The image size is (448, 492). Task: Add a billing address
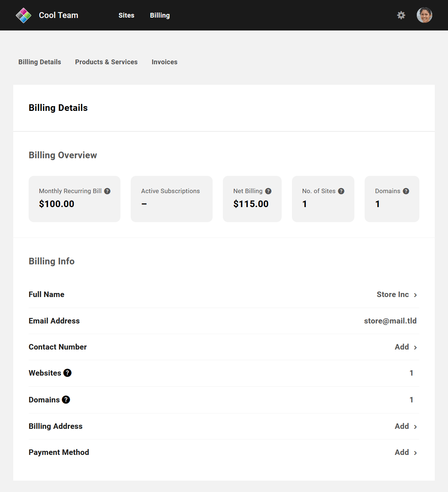tap(401, 426)
